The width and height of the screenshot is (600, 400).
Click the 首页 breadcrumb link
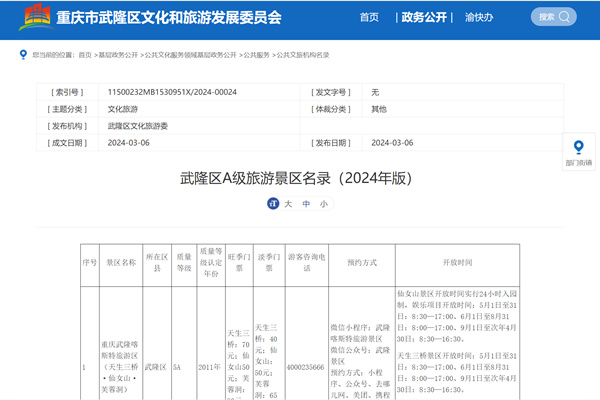(x=85, y=55)
